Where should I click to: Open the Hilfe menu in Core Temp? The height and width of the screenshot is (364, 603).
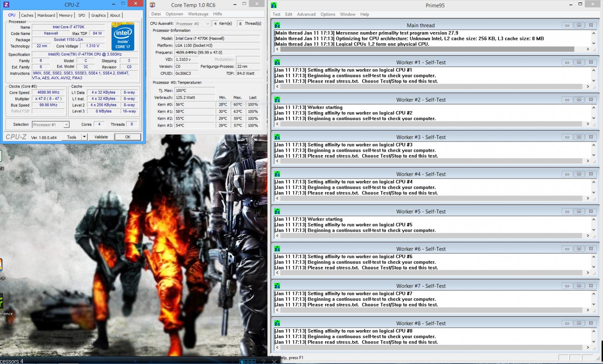click(x=218, y=14)
